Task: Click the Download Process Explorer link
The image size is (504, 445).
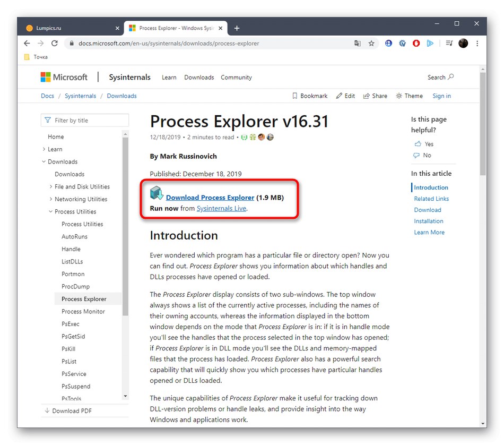Action: 210,197
